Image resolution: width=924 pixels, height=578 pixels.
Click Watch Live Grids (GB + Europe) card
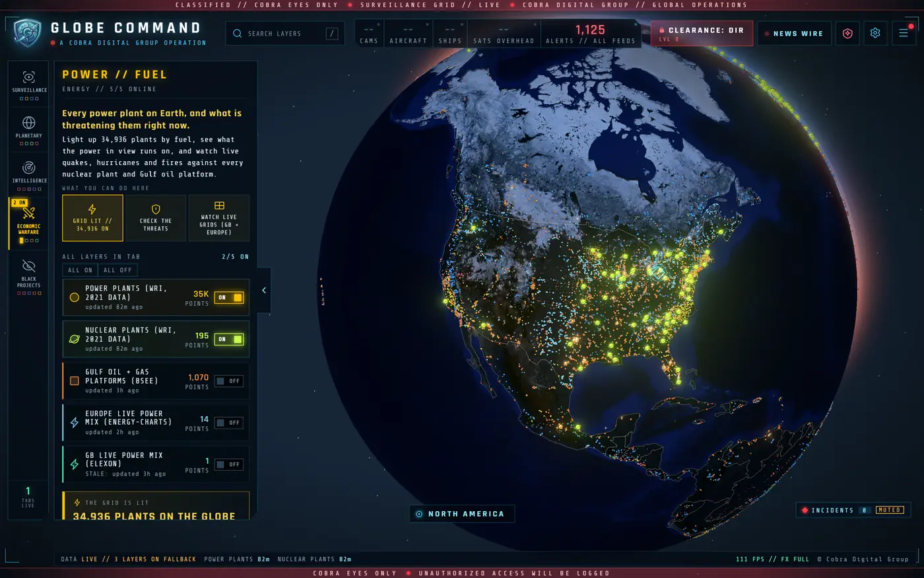pyautogui.click(x=219, y=218)
